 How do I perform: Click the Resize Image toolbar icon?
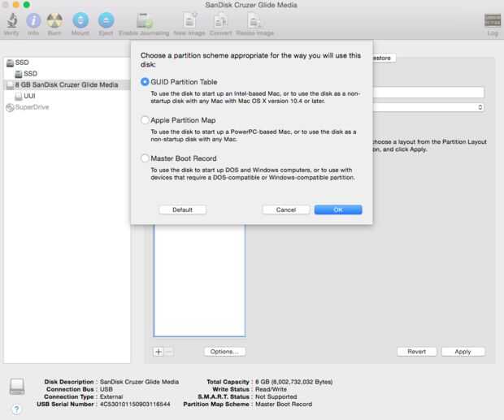254,21
